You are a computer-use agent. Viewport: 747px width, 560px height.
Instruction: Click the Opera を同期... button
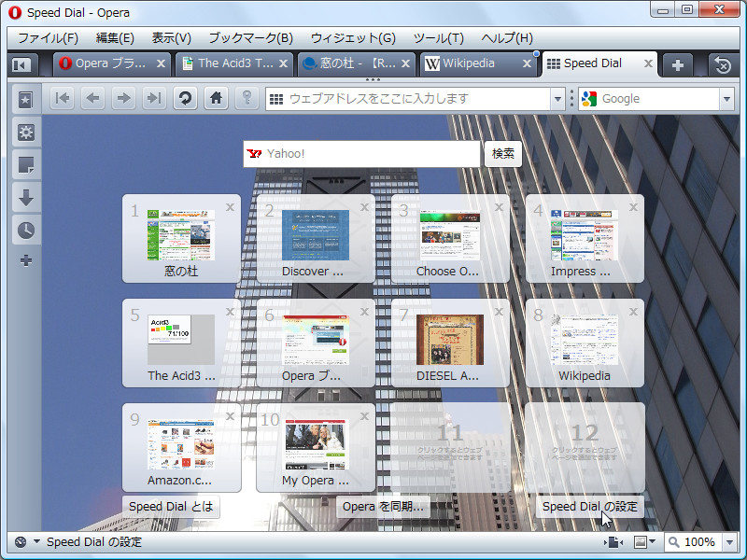(383, 507)
